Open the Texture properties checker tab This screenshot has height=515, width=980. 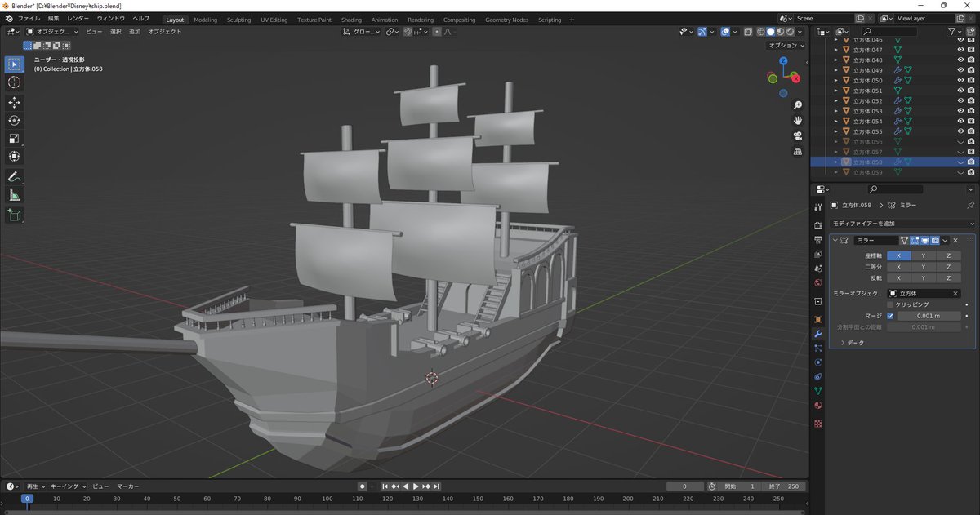tap(817, 423)
